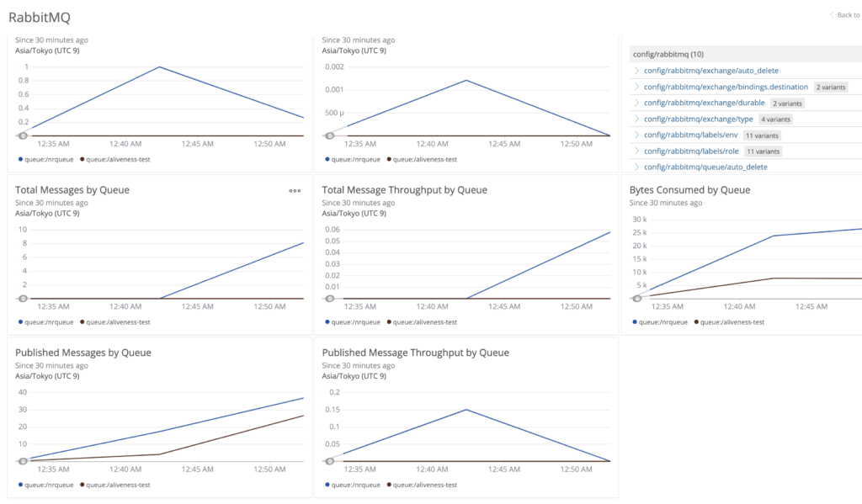Expand the config/rabbitmq/labels/env row chevron

pos(636,135)
